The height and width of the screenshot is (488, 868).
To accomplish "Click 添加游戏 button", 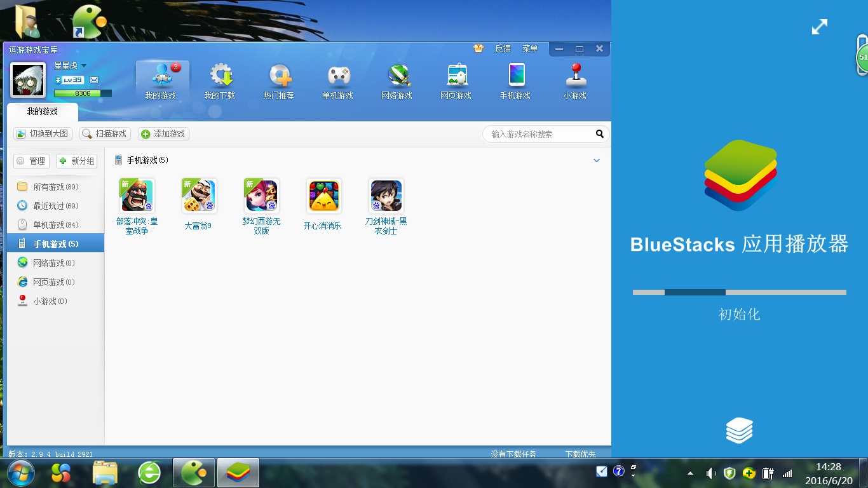I will [163, 134].
